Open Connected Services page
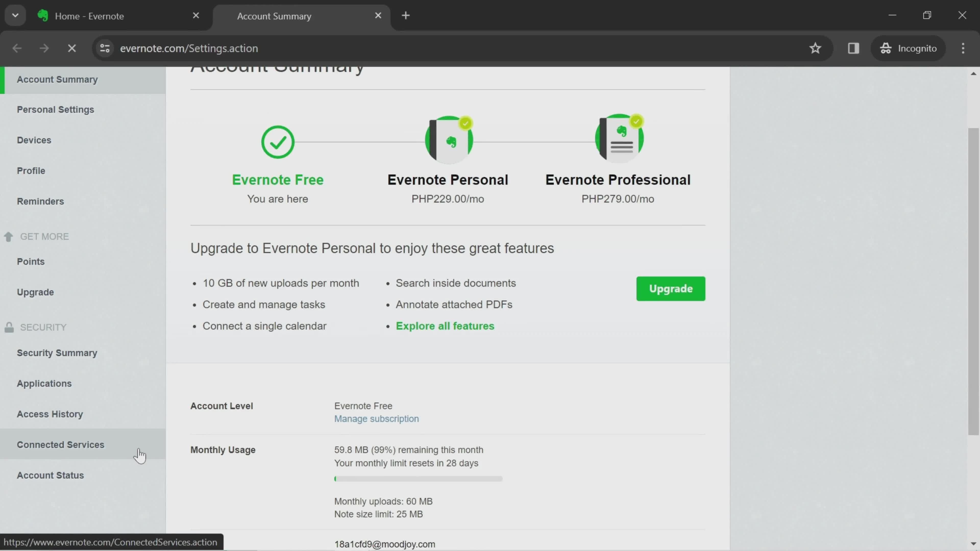This screenshot has height=551, width=980. (x=60, y=444)
